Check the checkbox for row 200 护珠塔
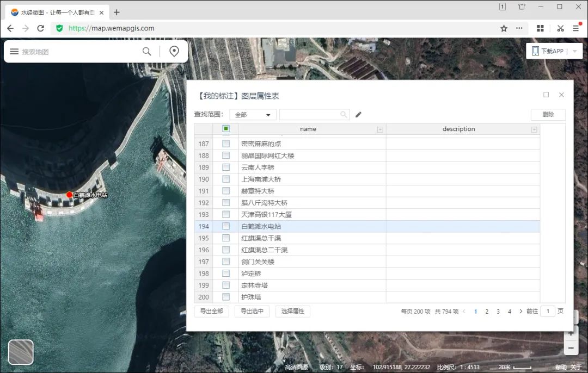Viewport: 588px width, 373px height. [x=225, y=297]
